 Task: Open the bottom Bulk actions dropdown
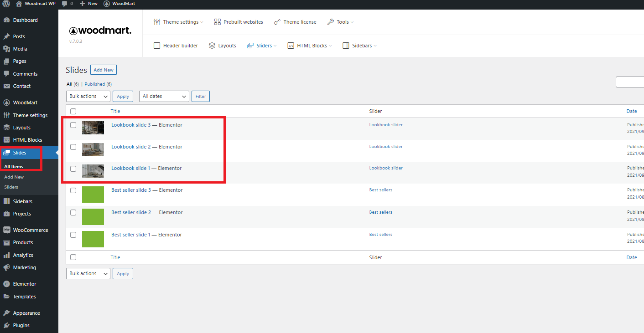88,273
